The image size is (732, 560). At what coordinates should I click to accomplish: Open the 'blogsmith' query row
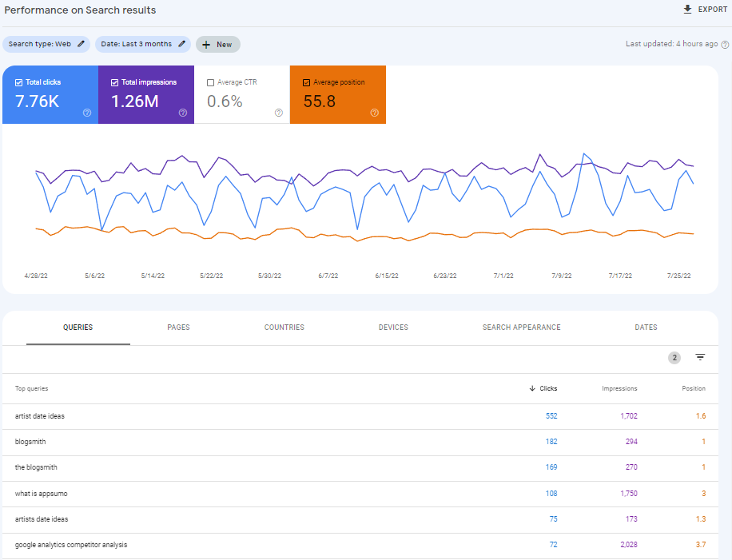pyautogui.click(x=360, y=442)
